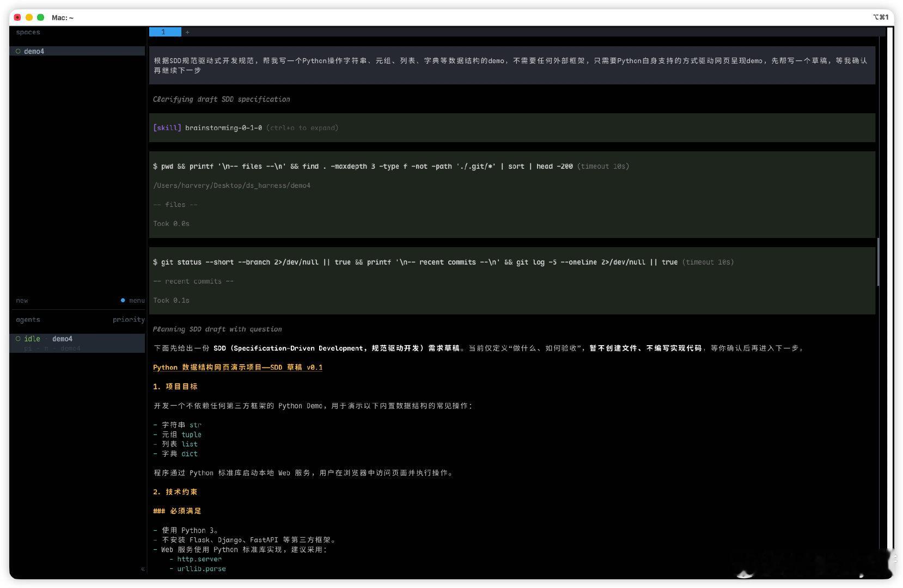The image size is (903, 588).
Task: Click the green status circle beside demo4 space
Action: tap(18, 51)
